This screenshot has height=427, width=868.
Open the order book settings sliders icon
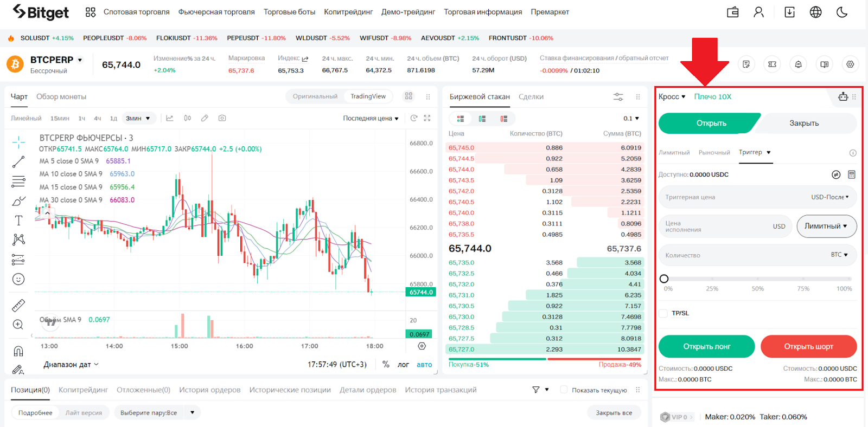618,97
